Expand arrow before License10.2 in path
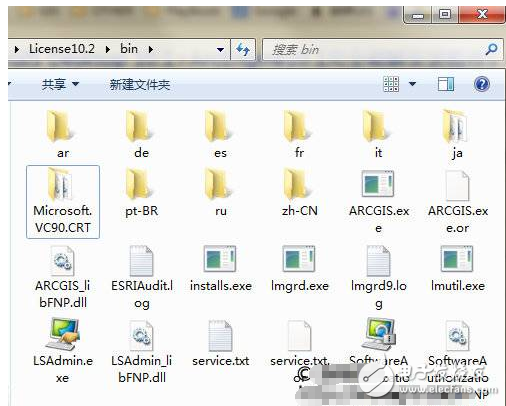506x406 pixels. pos(17,50)
